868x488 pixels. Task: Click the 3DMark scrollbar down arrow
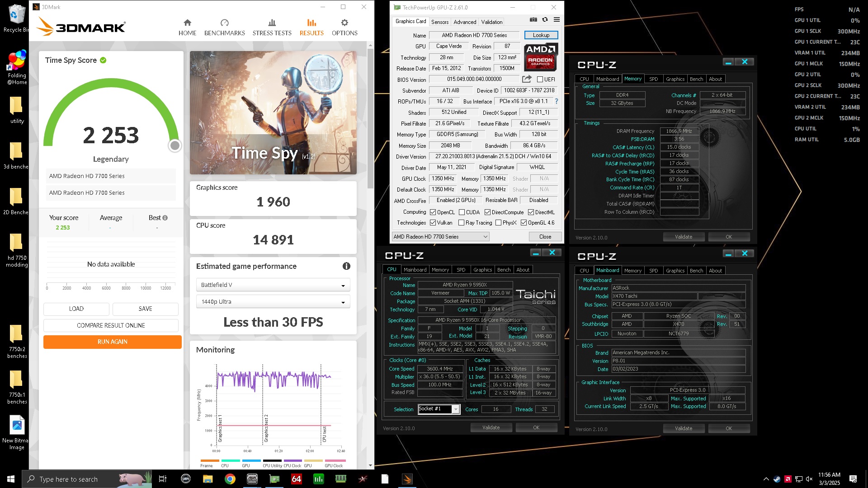pyautogui.click(x=371, y=465)
